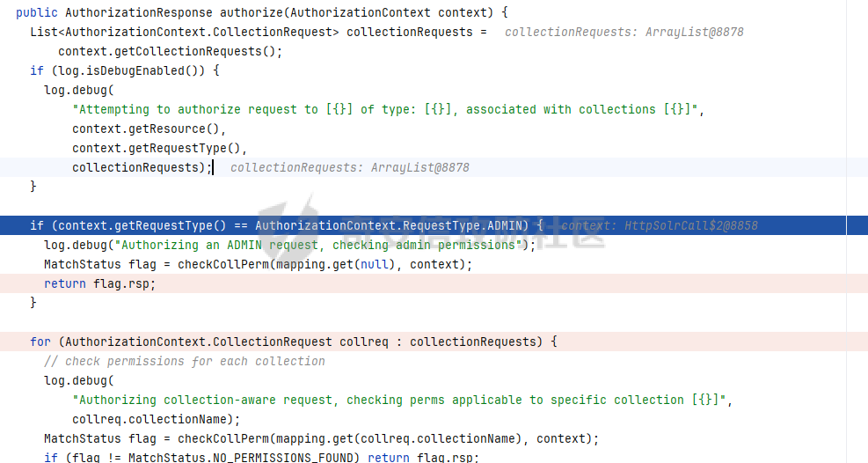Click 'collectionRequests);' at the caret line

tap(142, 167)
